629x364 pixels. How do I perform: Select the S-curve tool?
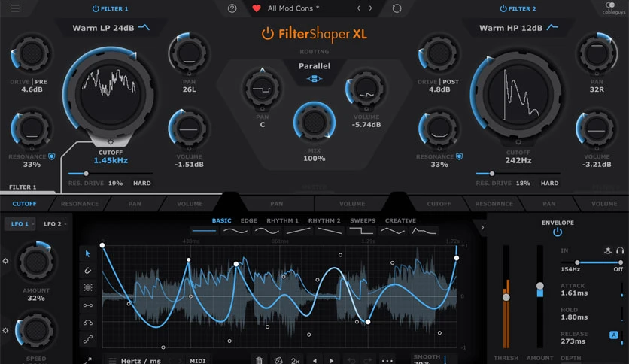click(x=88, y=339)
